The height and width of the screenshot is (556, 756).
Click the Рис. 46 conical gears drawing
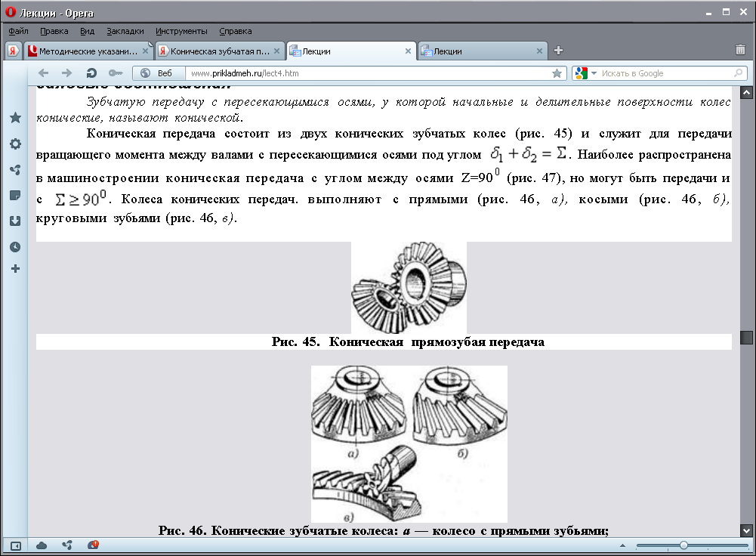[409, 443]
